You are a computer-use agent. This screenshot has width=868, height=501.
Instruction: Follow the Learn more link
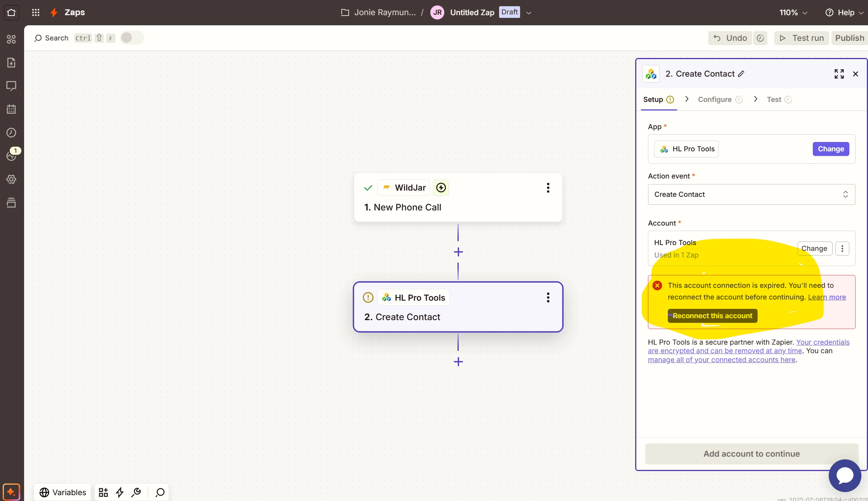827,297
